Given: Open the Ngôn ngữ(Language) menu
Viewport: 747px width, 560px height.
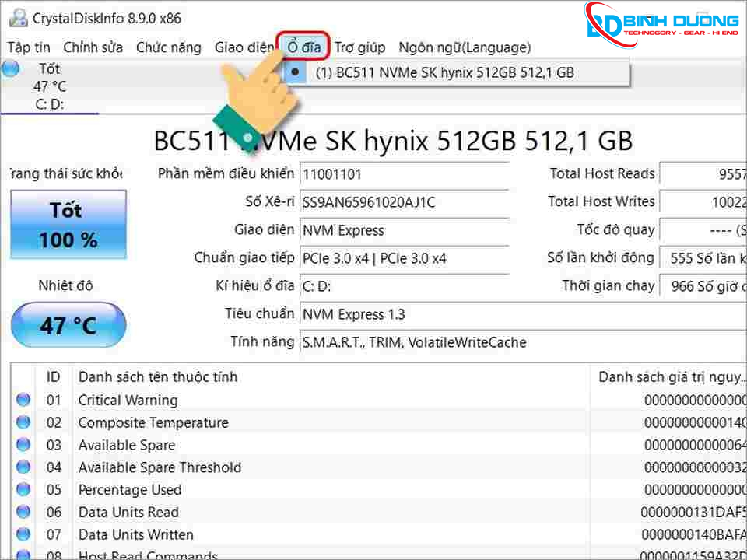Looking at the screenshot, I should tap(465, 47).
